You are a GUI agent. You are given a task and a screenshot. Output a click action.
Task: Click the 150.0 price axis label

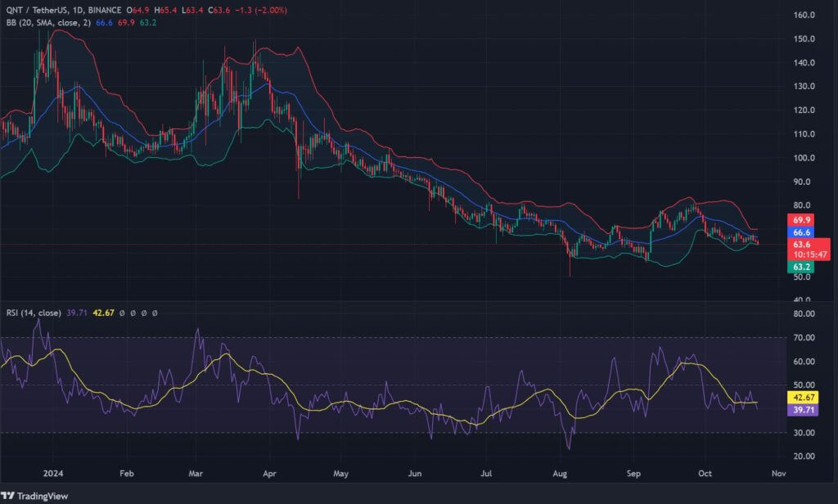pos(804,38)
